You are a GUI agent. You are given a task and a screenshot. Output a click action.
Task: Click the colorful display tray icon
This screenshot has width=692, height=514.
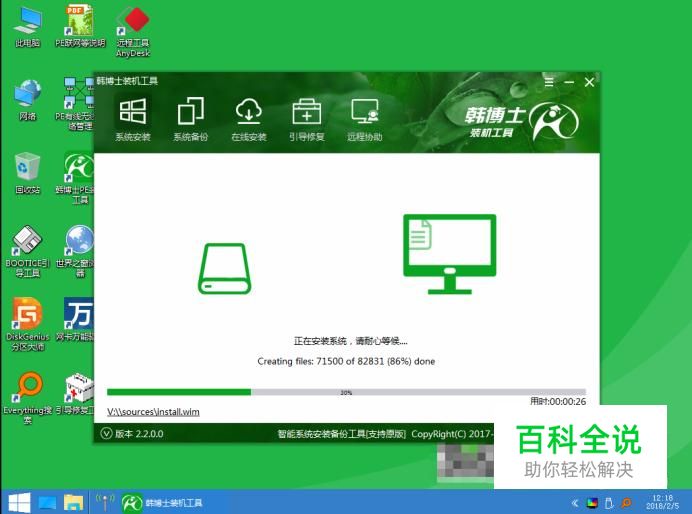(x=592, y=503)
